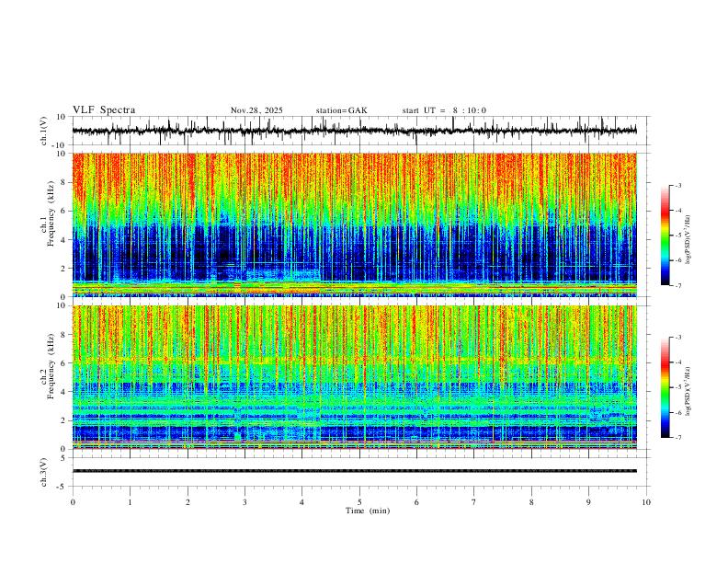
Task: Click the '8' tick on ch.1 frequency axis
Action: point(64,182)
